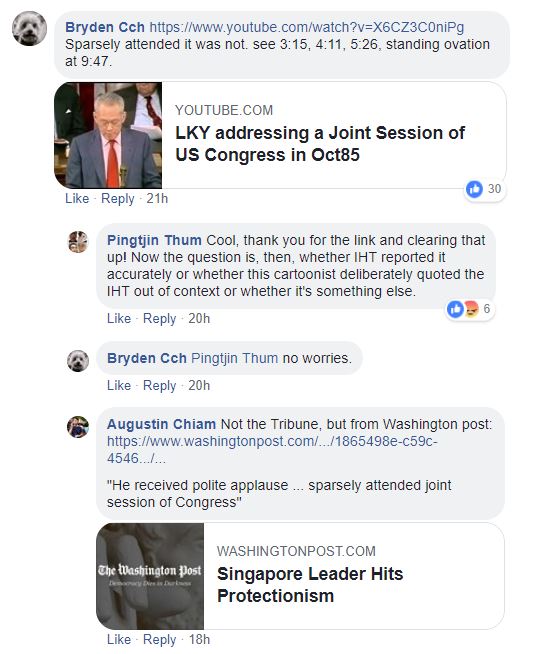Viewport: 548px width, 654px height.
Task: Open Augustin Chiam's profile avatar
Action: [x=78, y=427]
